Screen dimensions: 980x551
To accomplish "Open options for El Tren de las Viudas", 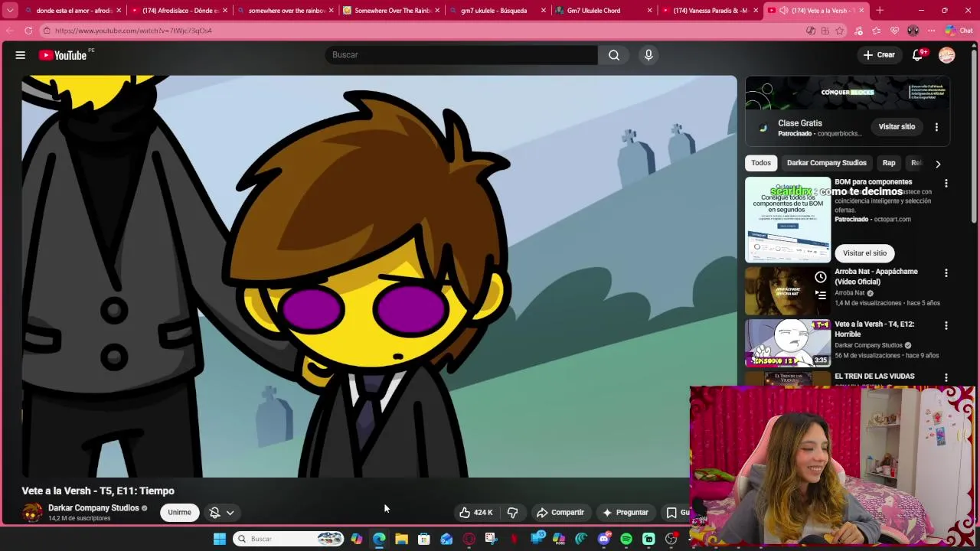I will coord(946,378).
